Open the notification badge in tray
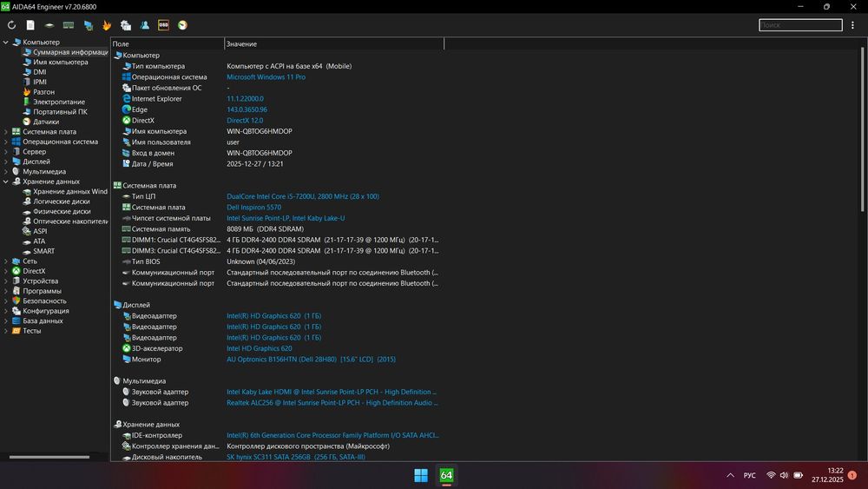 852,475
